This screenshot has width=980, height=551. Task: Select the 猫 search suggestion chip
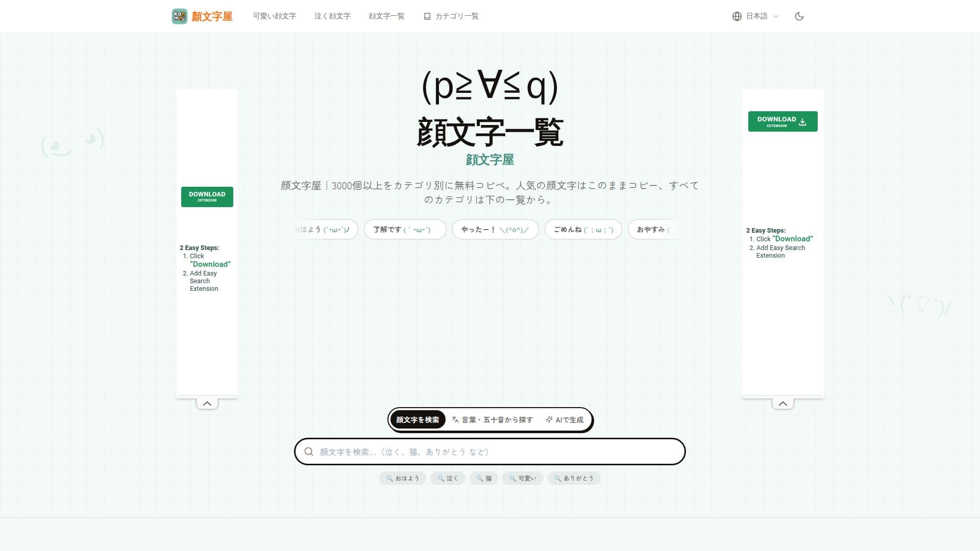tap(484, 478)
